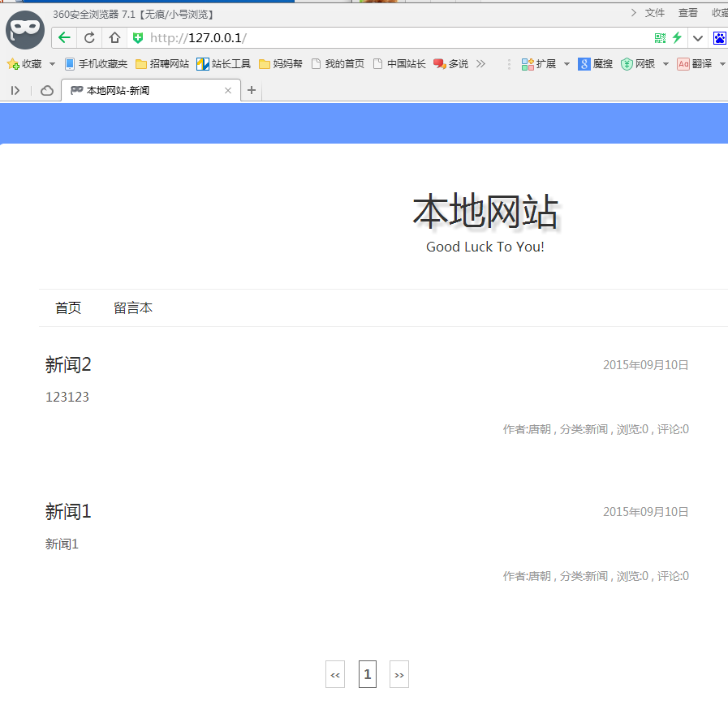Open the cloud tab sync icon
The width and height of the screenshot is (728, 718).
[47, 91]
